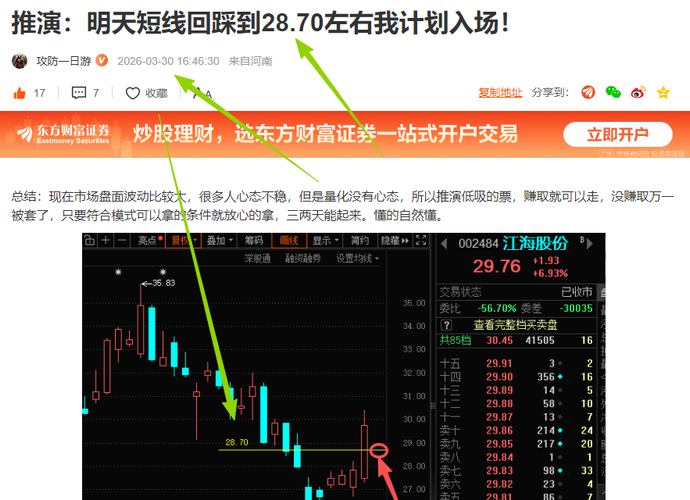
Task: Click the 委比 -56.70% value
Action: [497, 308]
